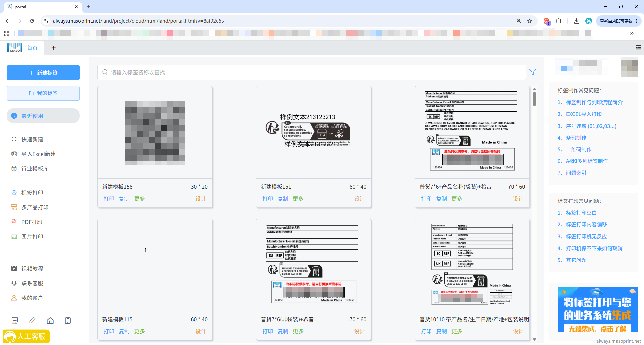Expand hidden bookmarks chevron
This screenshot has width=644, height=345.
[632, 33]
